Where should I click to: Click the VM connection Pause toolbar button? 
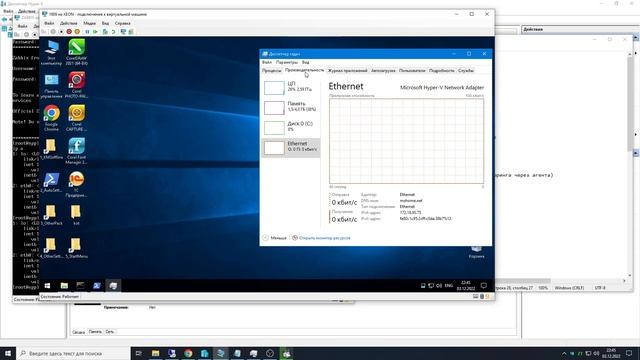[x=87, y=31]
